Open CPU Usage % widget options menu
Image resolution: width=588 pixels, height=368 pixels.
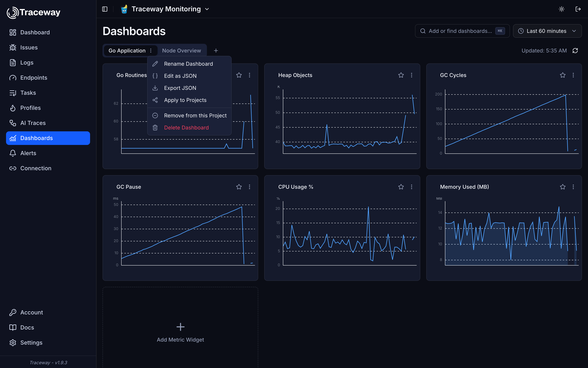click(412, 187)
